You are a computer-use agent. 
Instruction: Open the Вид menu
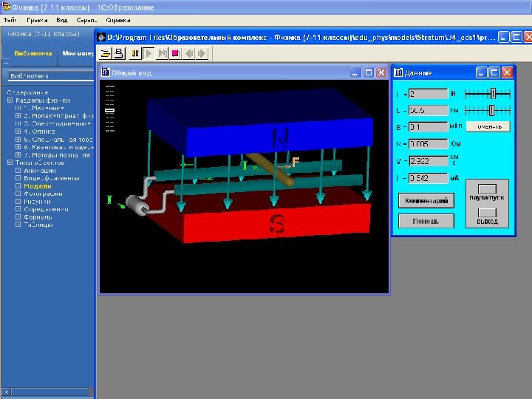(x=62, y=20)
